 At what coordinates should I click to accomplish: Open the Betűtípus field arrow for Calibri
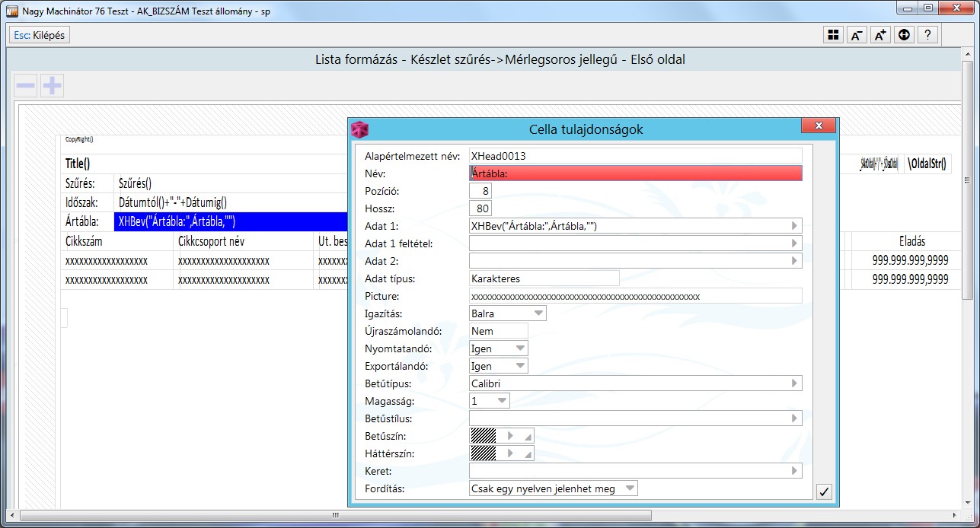click(794, 383)
